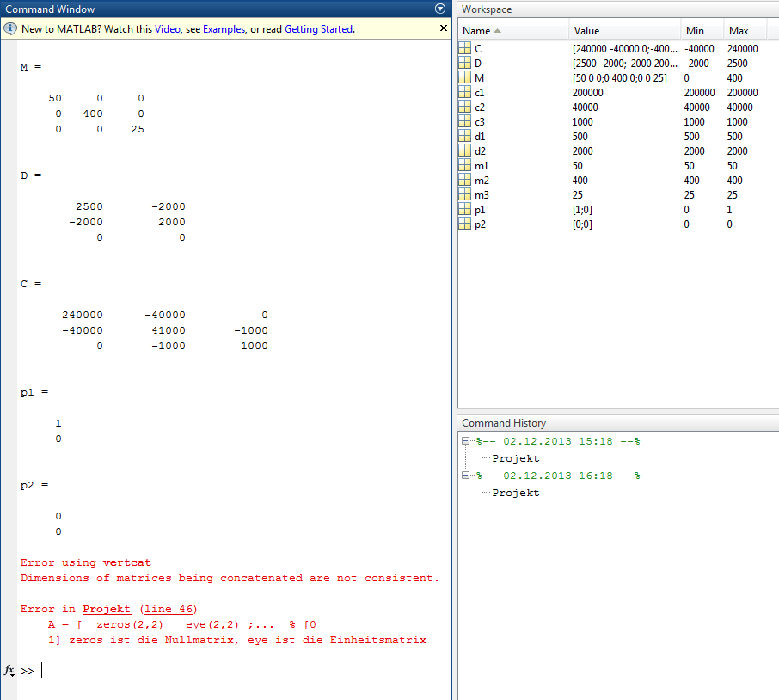Click the vertcat error link
Viewport: 779px width, 700px height.
pos(126,562)
